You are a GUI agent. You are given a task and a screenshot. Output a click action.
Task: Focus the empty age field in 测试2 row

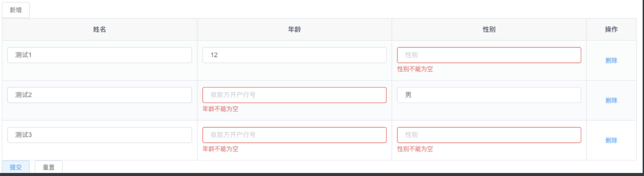(294, 95)
